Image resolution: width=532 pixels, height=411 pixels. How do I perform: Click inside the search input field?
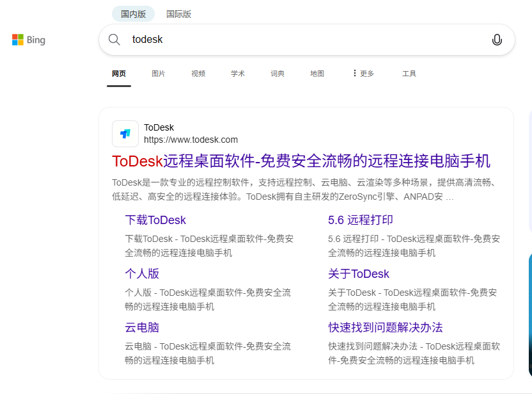pos(256,39)
